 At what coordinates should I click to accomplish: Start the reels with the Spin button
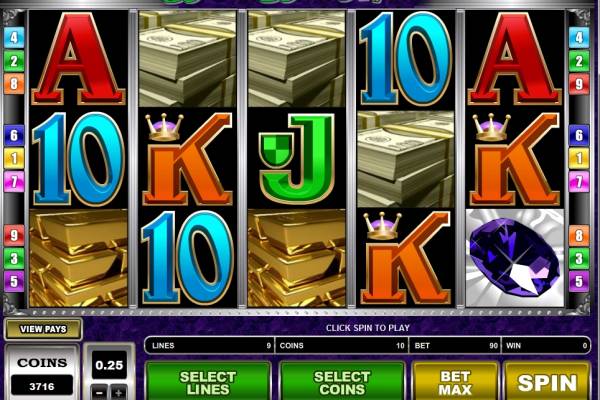pyautogui.click(x=547, y=382)
